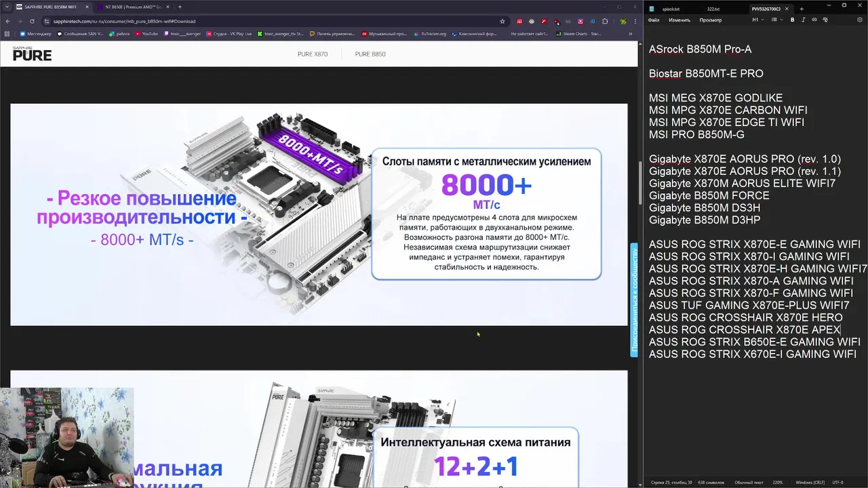This screenshot has height=488, width=868.
Task: Click the browser back arrow
Action: [7, 21]
